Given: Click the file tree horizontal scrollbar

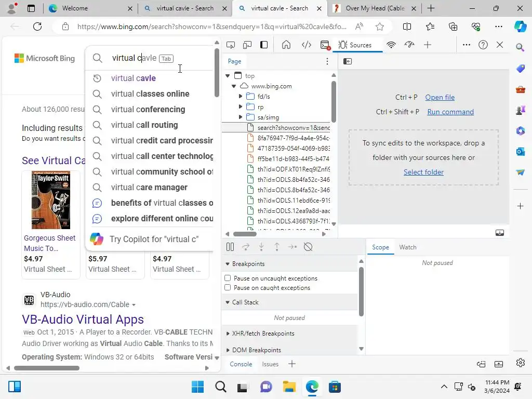Looking at the screenshot, I should pos(245,234).
